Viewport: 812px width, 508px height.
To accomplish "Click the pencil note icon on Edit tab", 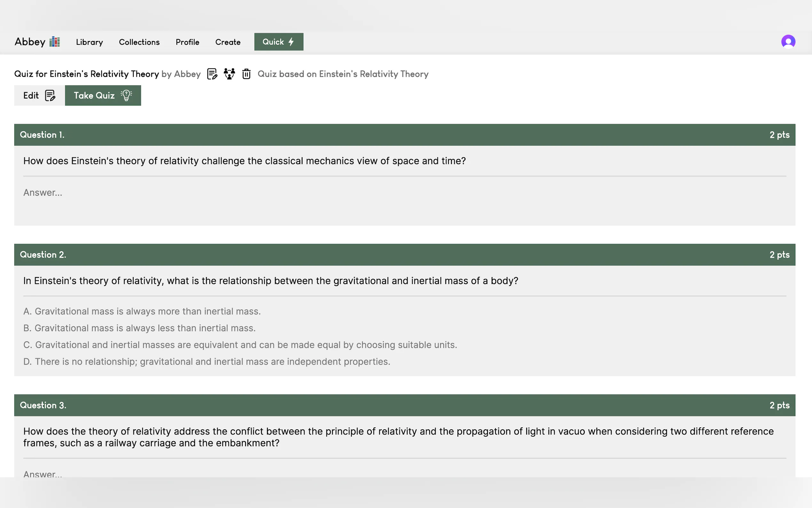I will coord(50,95).
